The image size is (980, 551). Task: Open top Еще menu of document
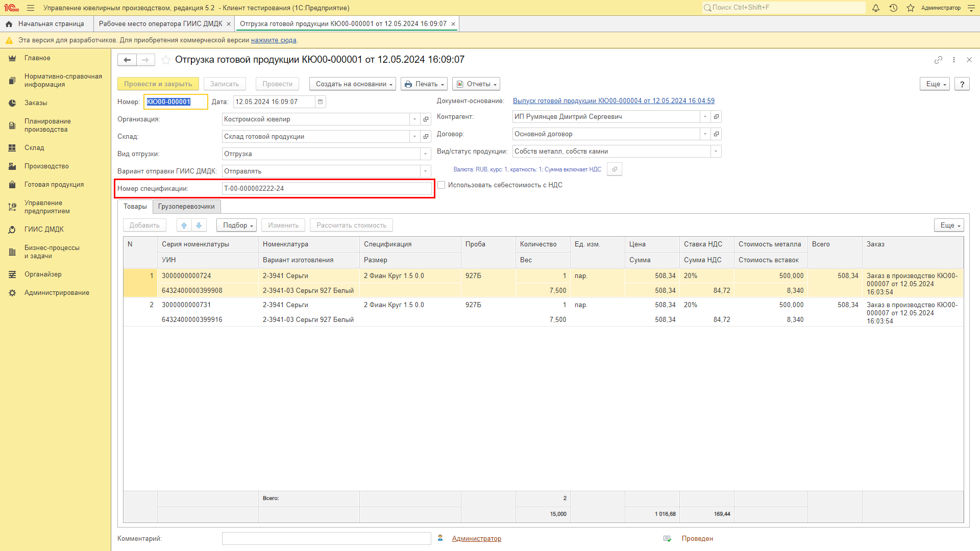(x=935, y=84)
